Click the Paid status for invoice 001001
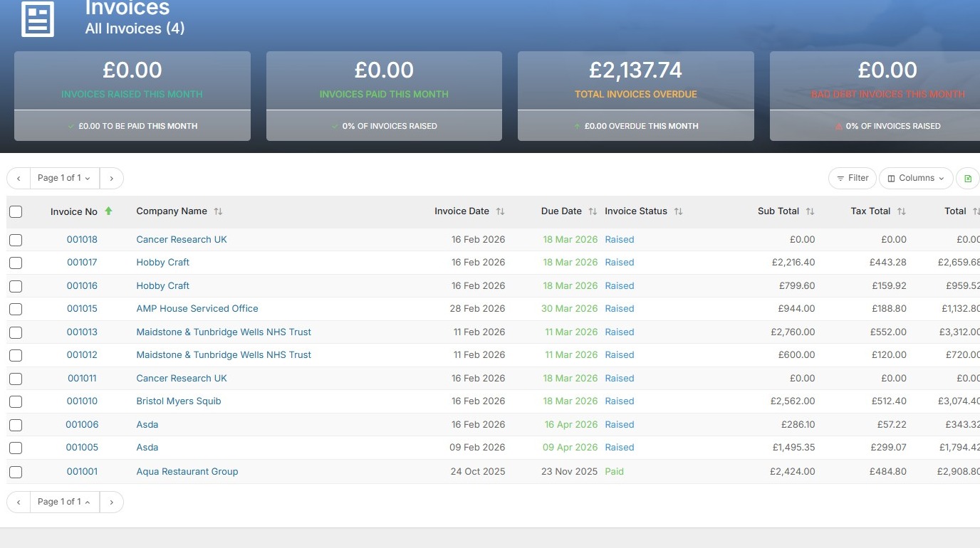Image resolution: width=980 pixels, height=548 pixels. (614, 472)
